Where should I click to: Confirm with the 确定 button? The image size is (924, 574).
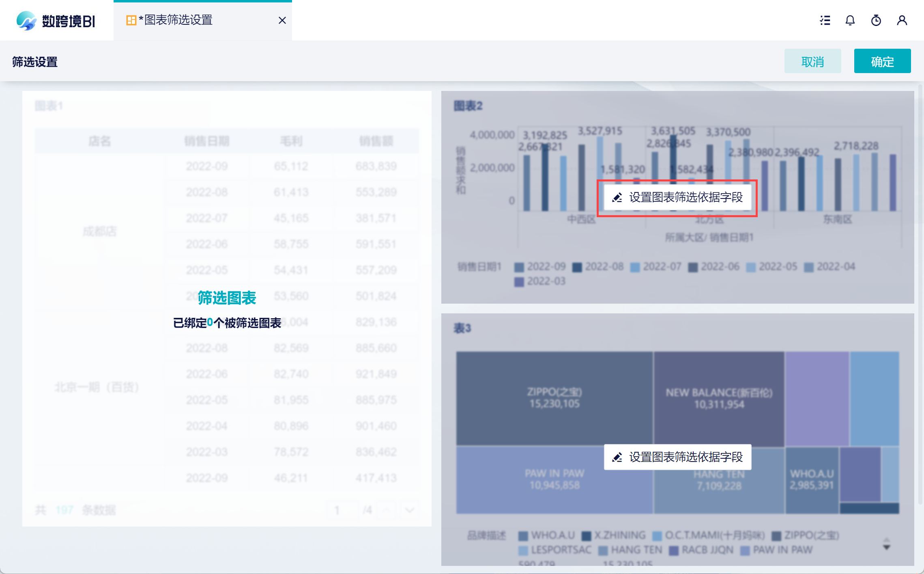(x=882, y=61)
